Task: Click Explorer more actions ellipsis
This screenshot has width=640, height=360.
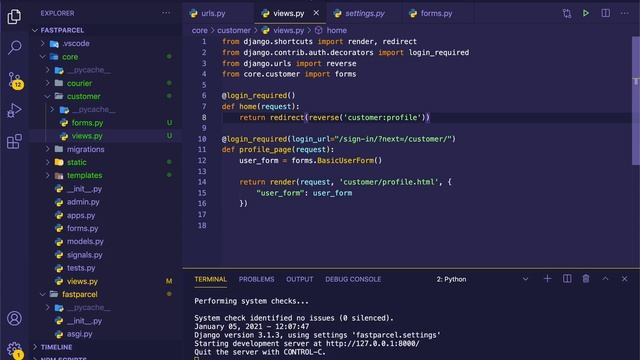Action: pos(166,13)
